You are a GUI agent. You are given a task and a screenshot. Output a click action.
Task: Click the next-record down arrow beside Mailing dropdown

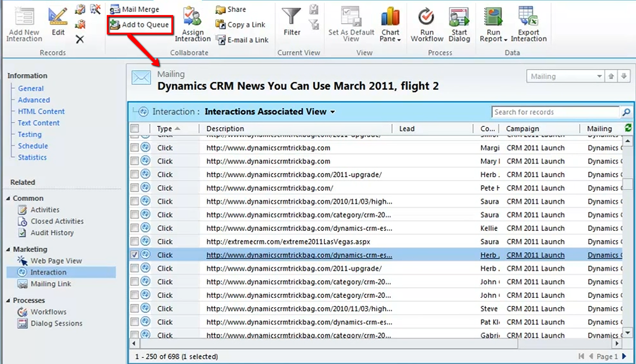click(x=624, y=76)
